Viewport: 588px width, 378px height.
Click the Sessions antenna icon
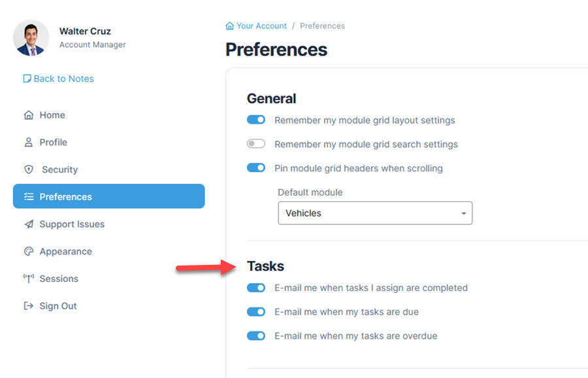[x=28, y=279]
